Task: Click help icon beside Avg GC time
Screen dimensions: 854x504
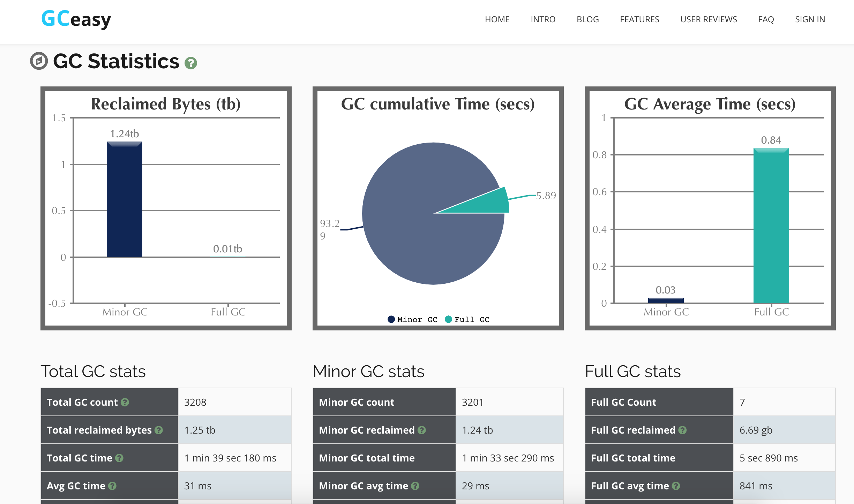Action: pos(112,486)
